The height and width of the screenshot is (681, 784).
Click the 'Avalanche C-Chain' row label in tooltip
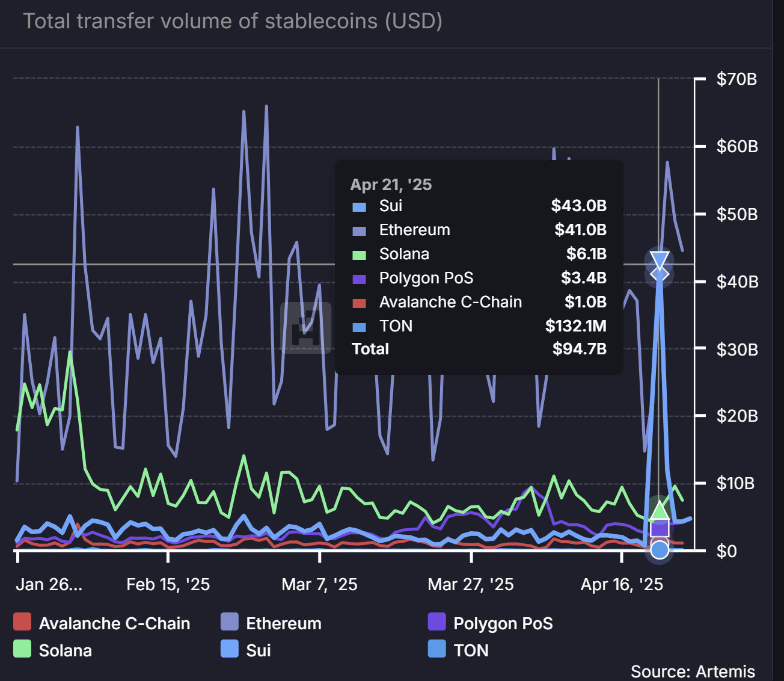[x=451, y=302]
